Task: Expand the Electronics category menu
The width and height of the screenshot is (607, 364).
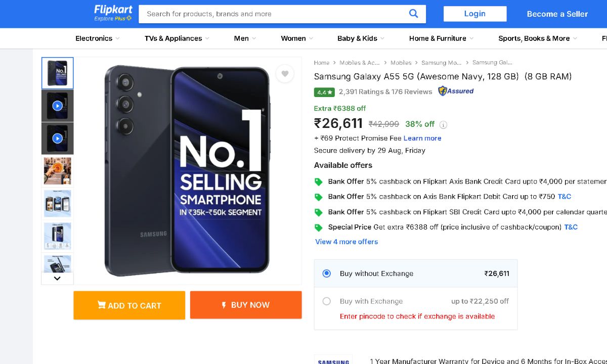Action: 97,38
